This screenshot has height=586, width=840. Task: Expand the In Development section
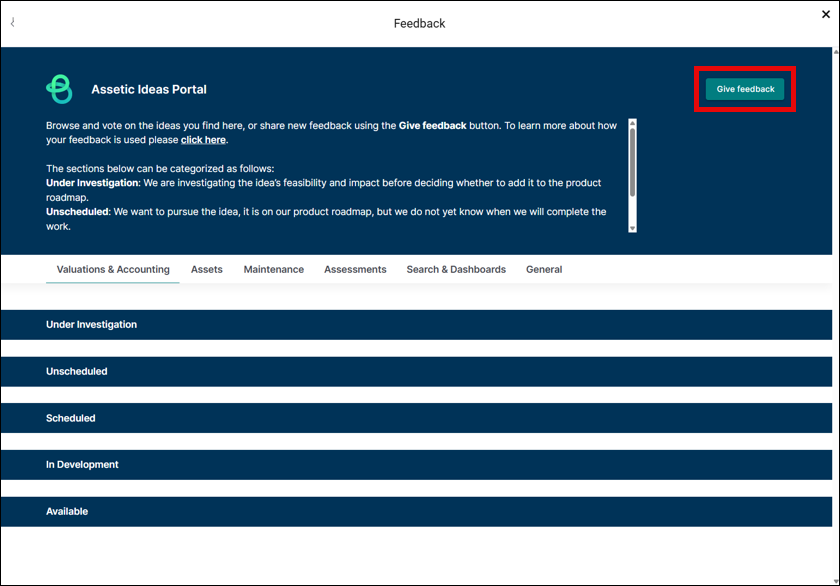(x=416, y=465)
